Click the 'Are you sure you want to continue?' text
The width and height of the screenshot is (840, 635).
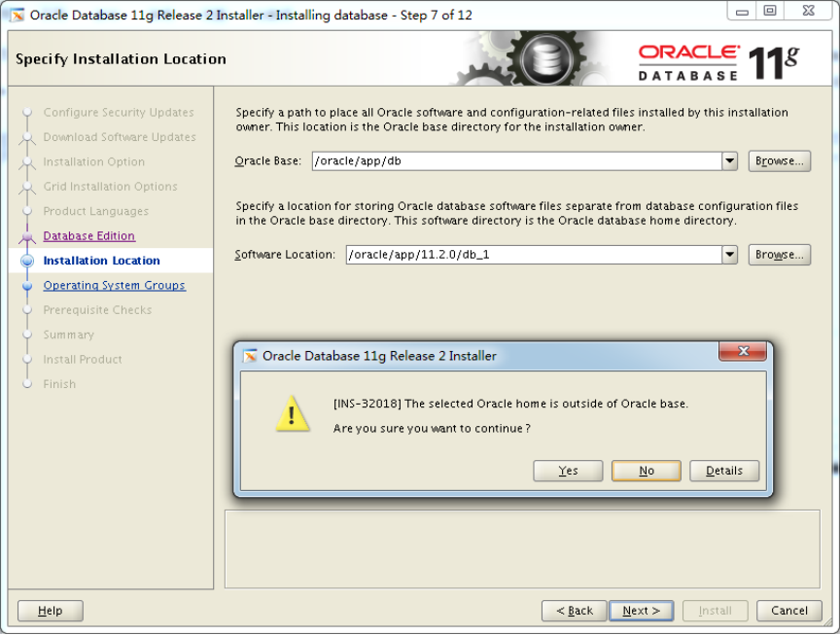(x=432, y=429)
